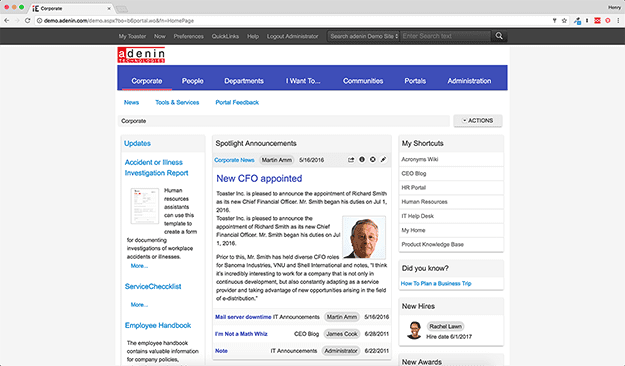Click Now in the top bar
The image size is (625, 366).
tap(159, 36)
